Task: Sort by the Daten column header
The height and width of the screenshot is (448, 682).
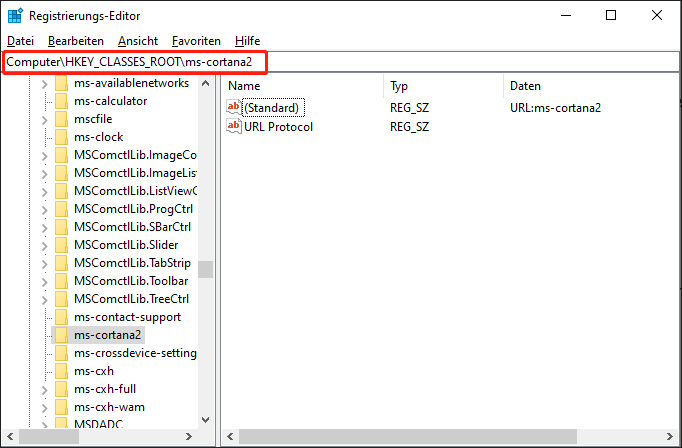Action: [x=592, y=86]
